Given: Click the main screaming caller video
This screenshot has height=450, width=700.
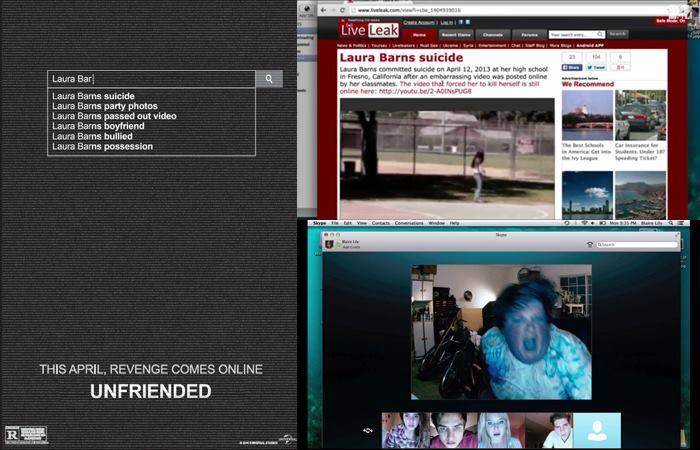Looking at the screenshot, I should point(501,332).
